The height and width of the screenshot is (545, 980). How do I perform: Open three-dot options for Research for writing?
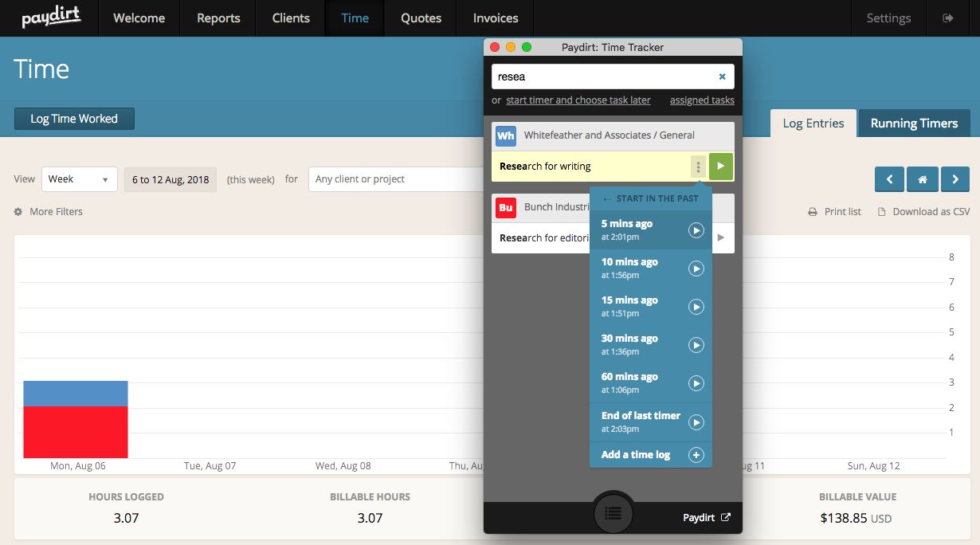pyautogui.click(x=698, y=167)
